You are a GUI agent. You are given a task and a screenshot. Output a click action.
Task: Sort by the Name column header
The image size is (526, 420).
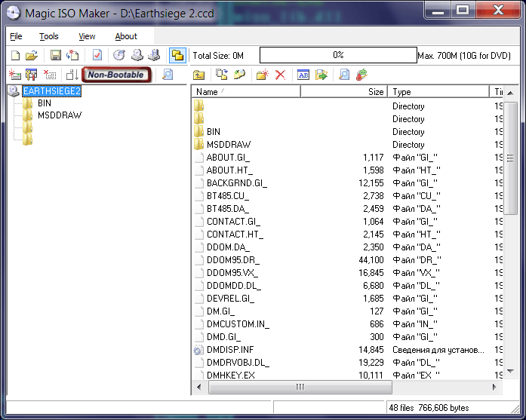tap(247, 91)
